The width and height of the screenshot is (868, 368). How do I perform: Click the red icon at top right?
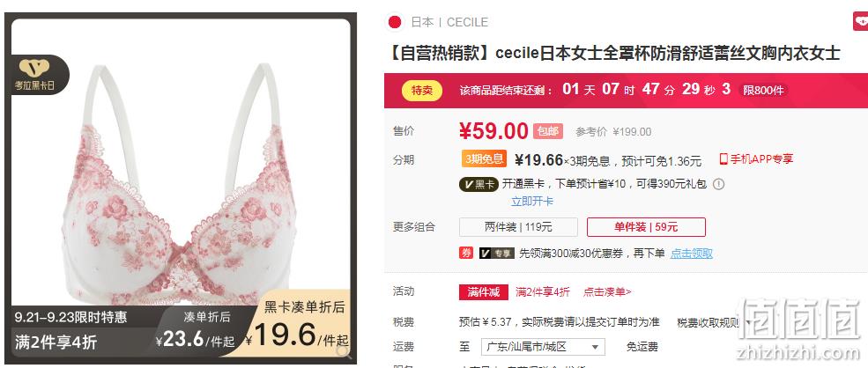point(861,22)
